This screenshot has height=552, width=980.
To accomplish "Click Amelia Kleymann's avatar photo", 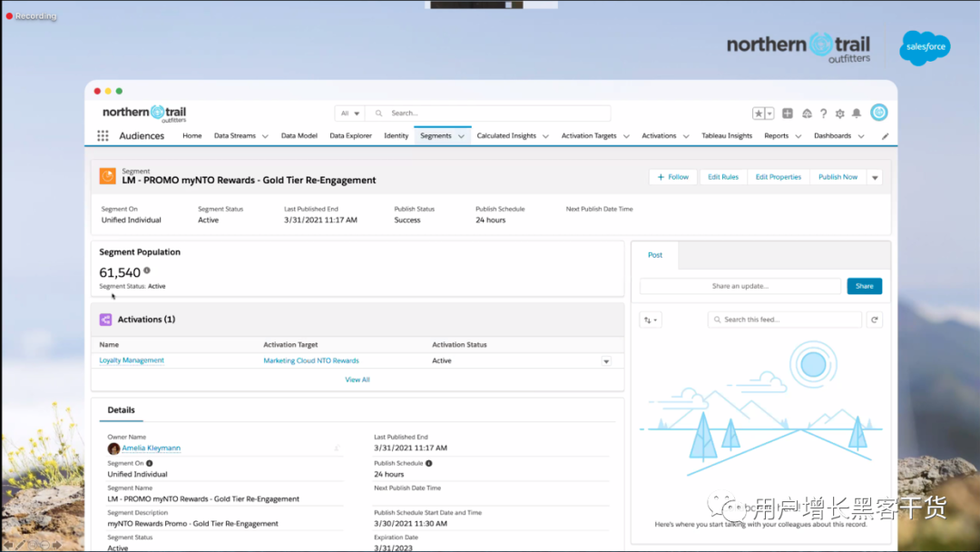I will 113,448.
